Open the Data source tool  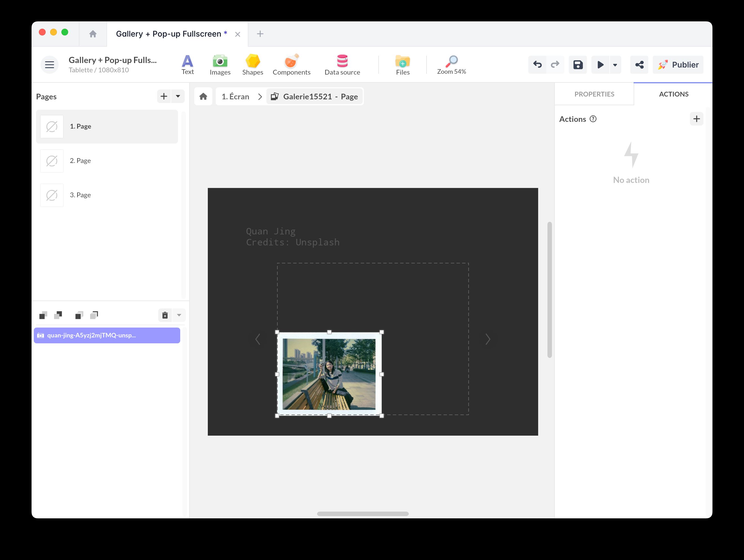[x=342, y=64]
